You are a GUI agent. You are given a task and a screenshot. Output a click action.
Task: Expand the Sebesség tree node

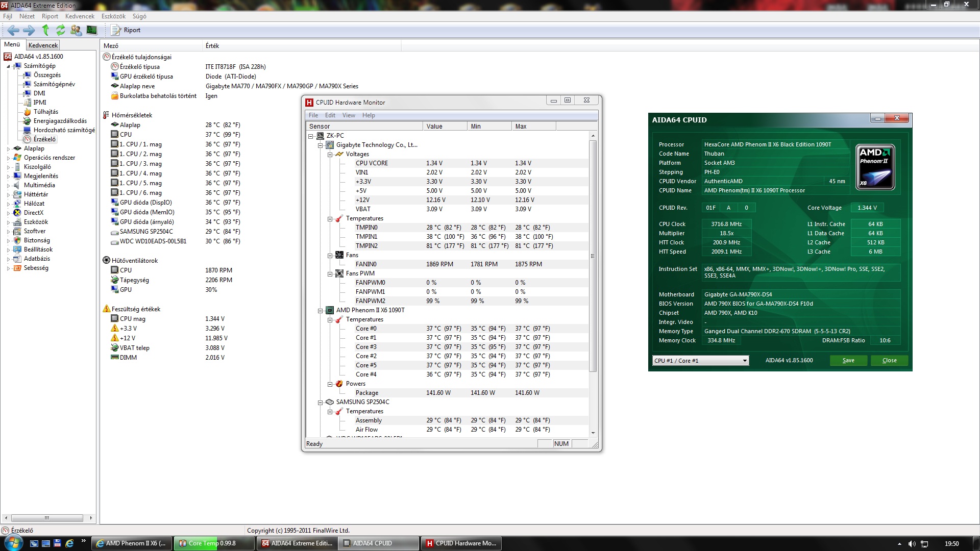[x=8, y=268]
